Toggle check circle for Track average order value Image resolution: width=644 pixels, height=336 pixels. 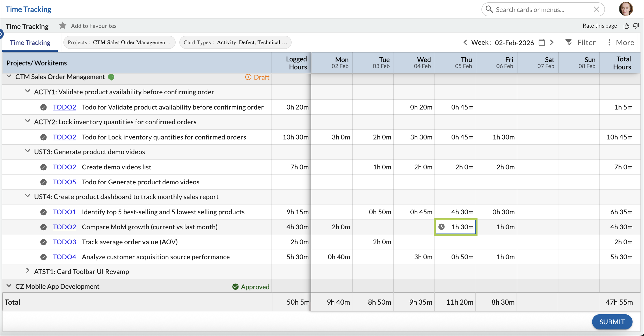(43, 242)
